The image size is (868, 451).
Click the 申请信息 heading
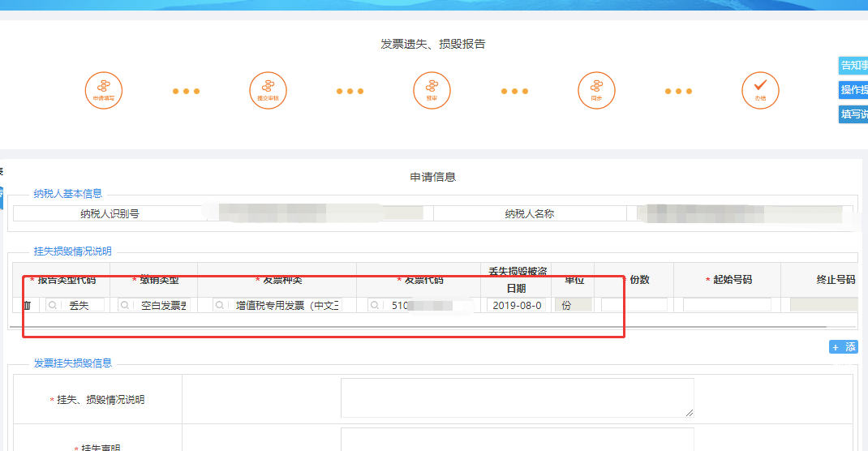click(433, 177)
